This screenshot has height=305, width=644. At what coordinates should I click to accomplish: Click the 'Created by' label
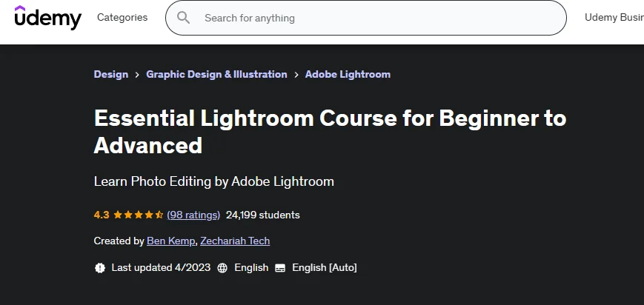(119, 241)
